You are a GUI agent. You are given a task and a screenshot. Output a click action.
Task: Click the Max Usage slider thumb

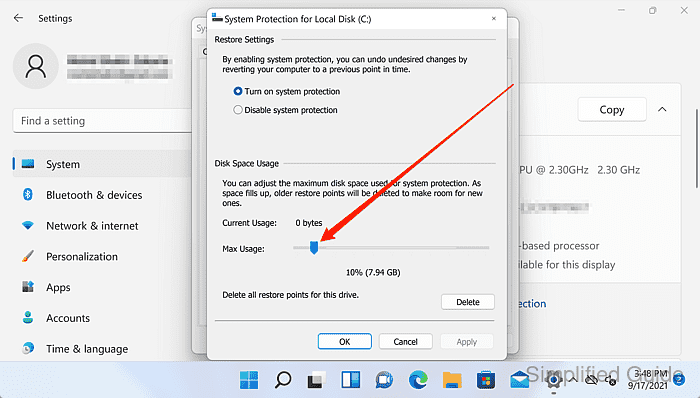click(x=314, y=248)
